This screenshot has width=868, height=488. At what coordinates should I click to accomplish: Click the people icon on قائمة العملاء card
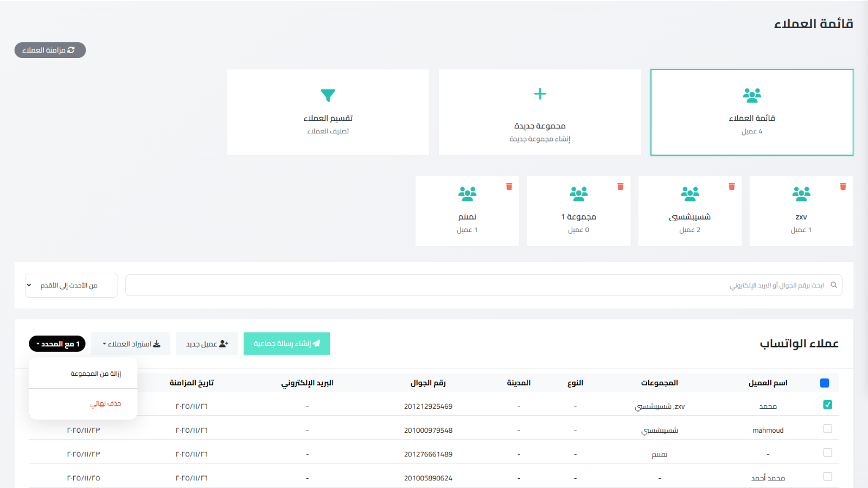751,94
